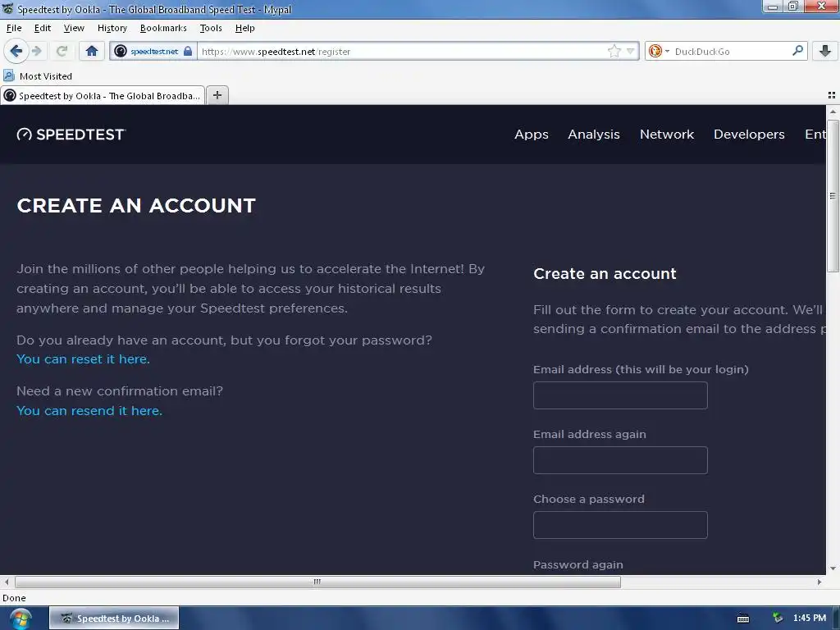The height and width of the screenshot is (630, 840).
Task: Open the Edit menu
Action: point(43,28)
